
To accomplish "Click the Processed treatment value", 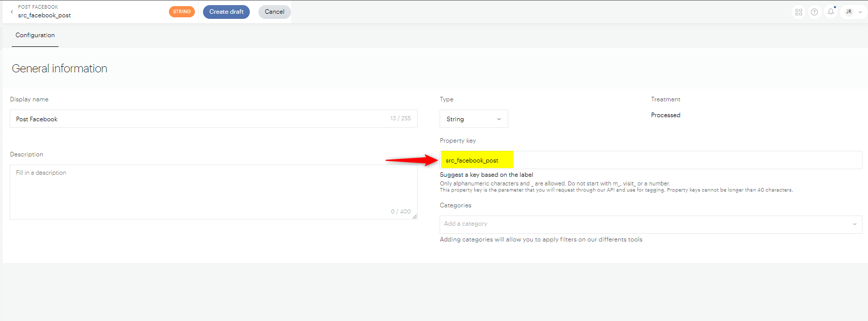I will (666, 115).
